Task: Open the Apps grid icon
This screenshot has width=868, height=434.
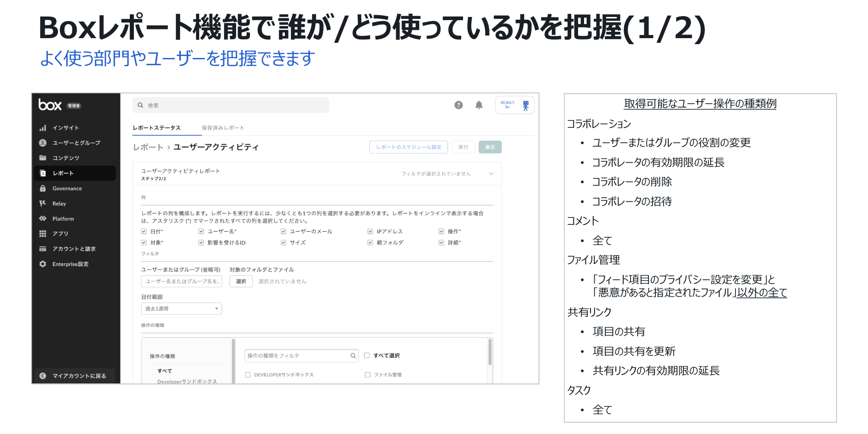Action: coord(43,234)
